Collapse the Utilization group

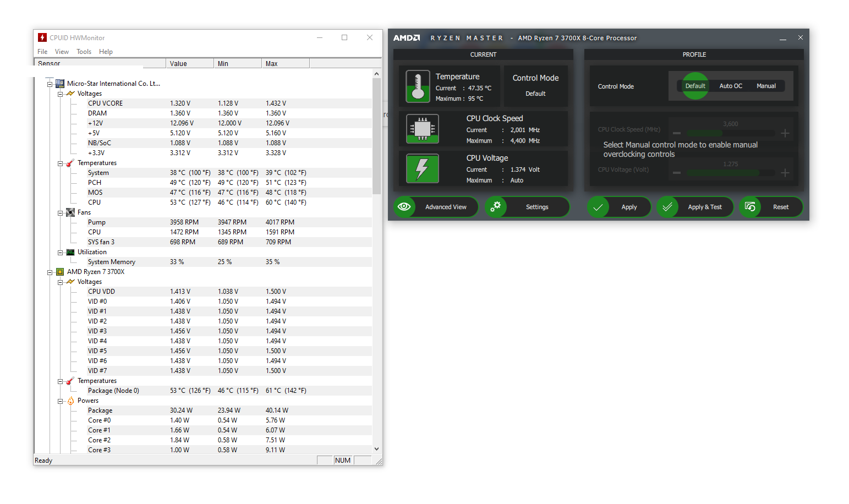60,253
